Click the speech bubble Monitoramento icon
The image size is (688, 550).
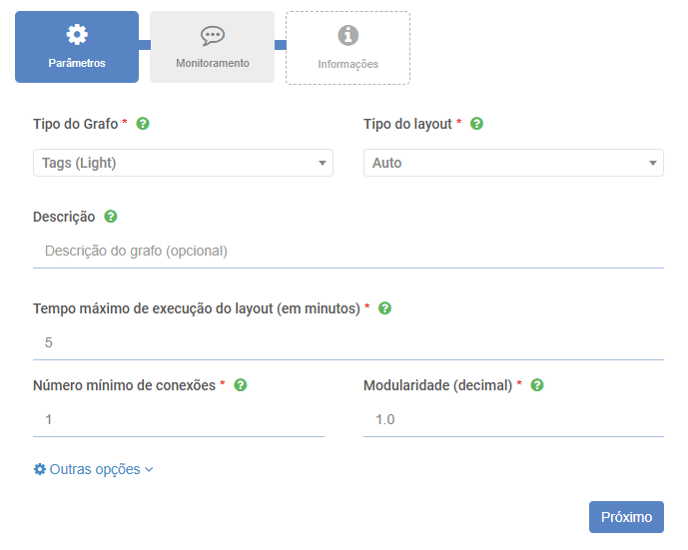213,36
